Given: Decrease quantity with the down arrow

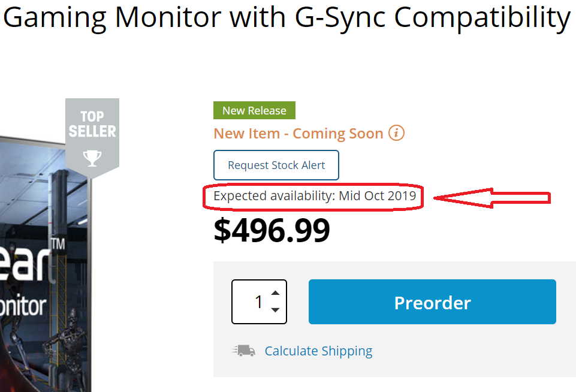Looking at the screenshot, I should point(275,310).
